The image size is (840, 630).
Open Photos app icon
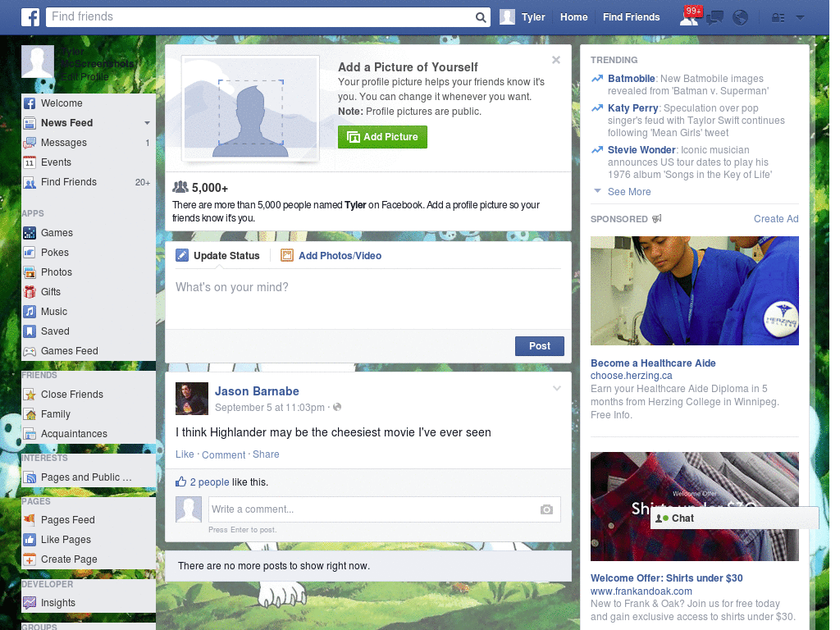click(30, 272)
